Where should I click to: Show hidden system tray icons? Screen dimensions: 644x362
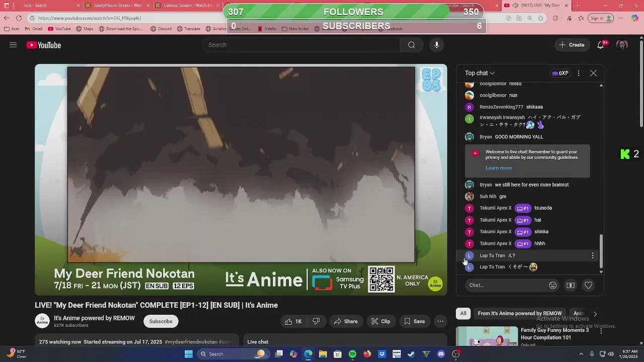click(x=581, y=354)
